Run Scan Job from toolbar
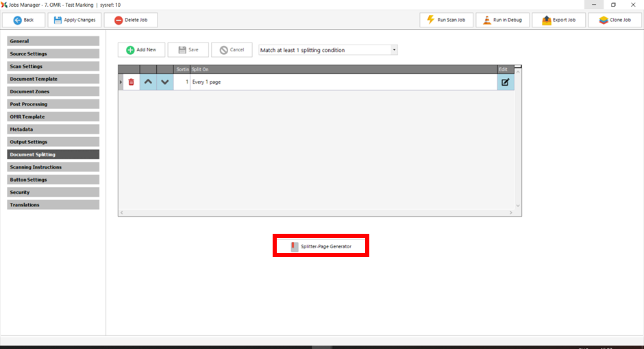The width and height of the screenshot is (644, 349). 446,20
